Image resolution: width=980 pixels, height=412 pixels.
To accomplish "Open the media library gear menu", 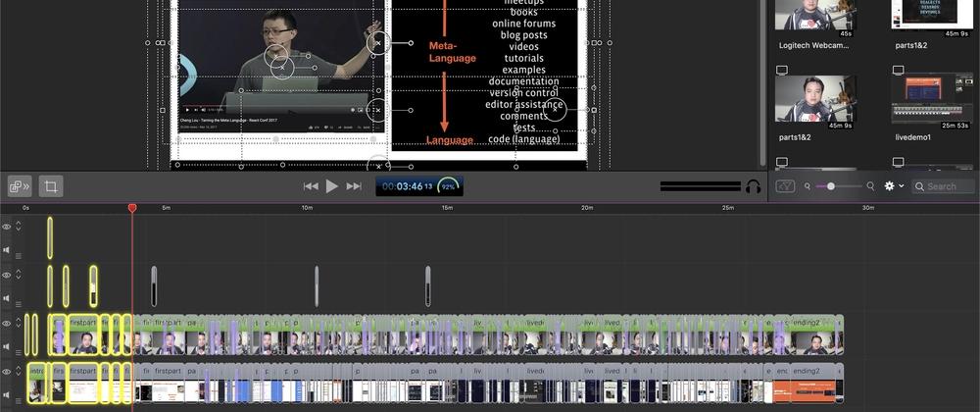I will point(890,186).
